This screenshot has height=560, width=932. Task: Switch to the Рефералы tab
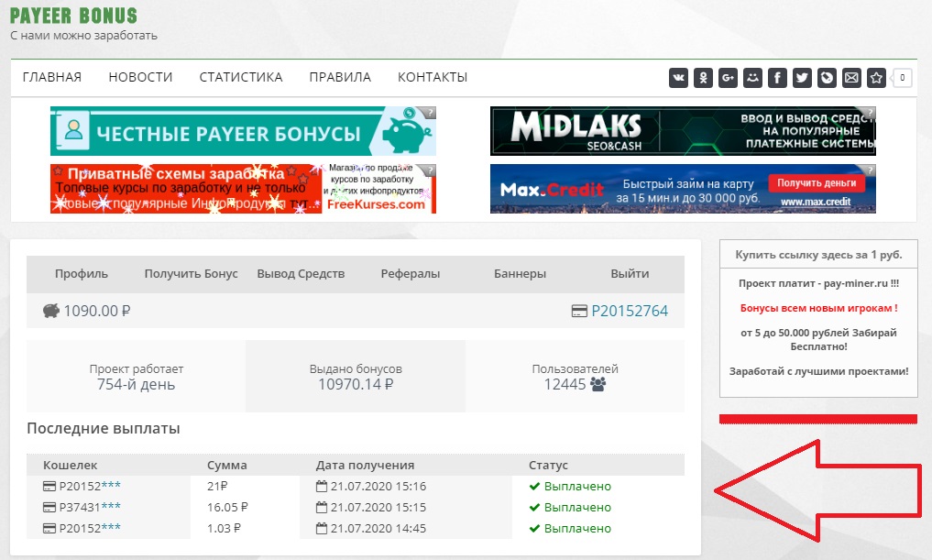(x=411, y=273)
